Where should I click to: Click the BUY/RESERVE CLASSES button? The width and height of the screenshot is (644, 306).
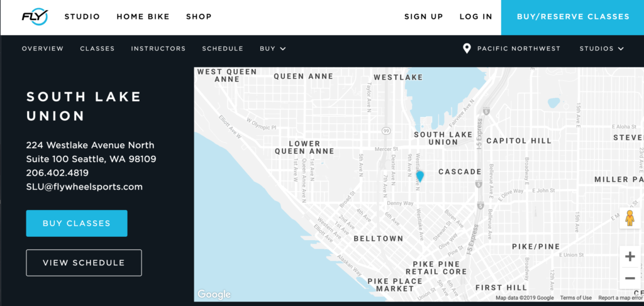coord(572,17)
